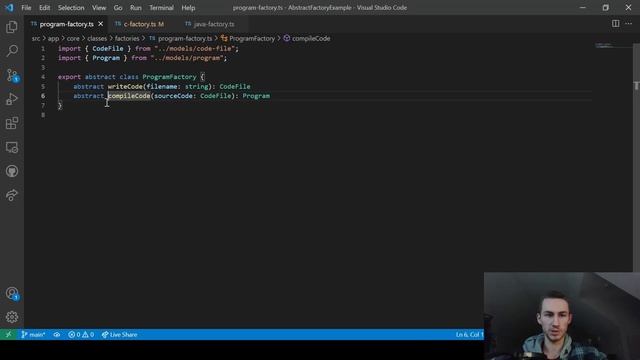Click the Program return type on line 6
Screen dimensions: 640x360
[256, 96]
